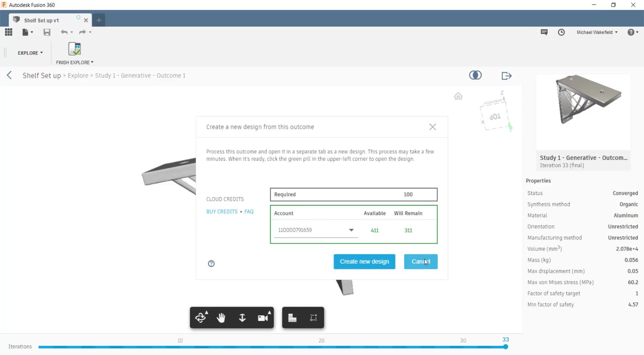The height and width of the screenshot is (355, 644).
Task: Click the fit to view icon
Action: point(314,318)
